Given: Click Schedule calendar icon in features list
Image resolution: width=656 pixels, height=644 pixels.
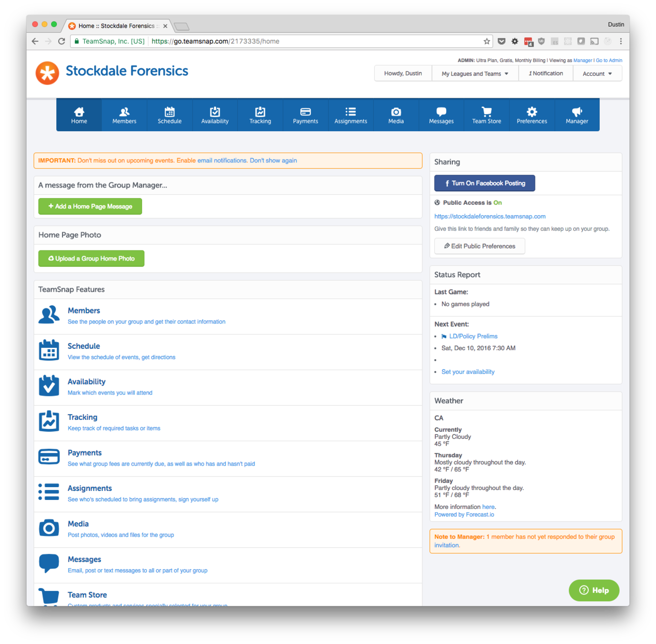Looking at the screenshot, I should coord(49,350).
